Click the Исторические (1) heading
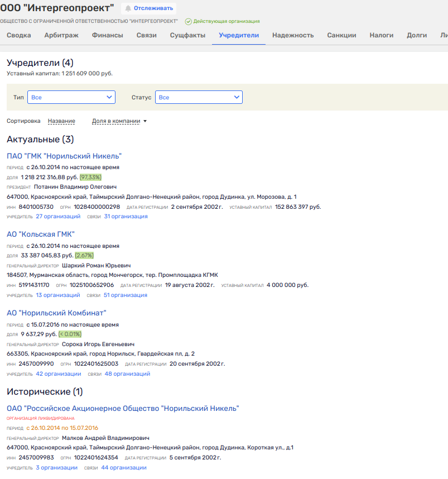The image size is (448, 479). [45, 392]
